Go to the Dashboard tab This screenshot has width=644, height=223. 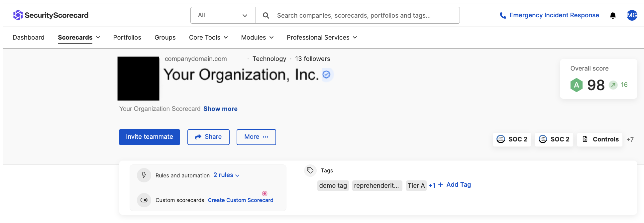pyautogui.click(x=29, y=38)
